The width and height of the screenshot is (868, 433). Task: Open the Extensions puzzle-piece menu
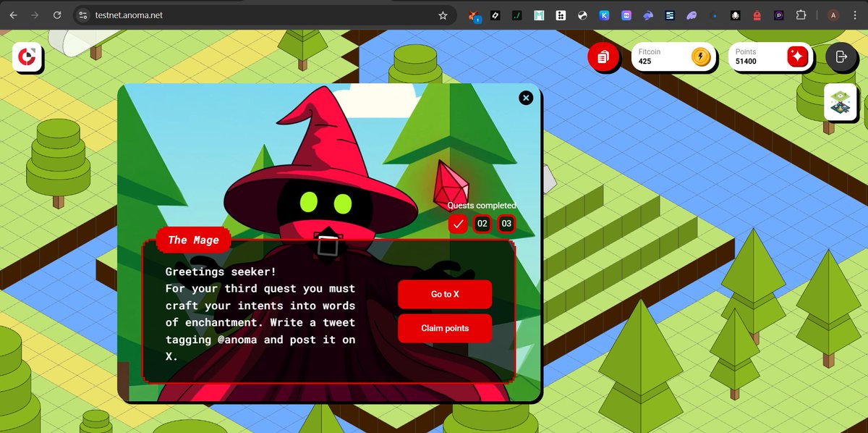801,15
